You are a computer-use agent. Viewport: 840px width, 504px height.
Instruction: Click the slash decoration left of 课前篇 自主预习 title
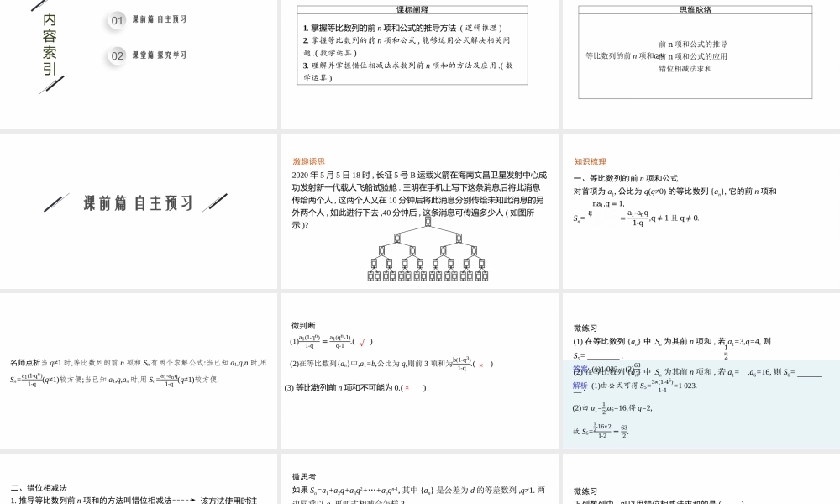(56, 202)
